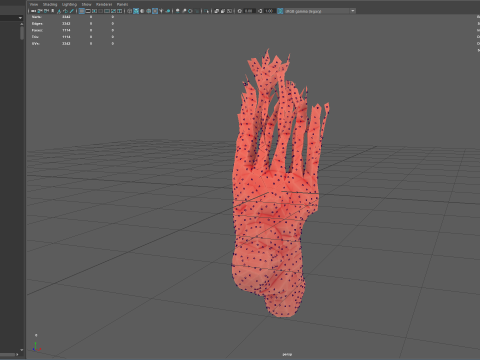This screenshot has height=360, width=480.
Task: Select the Grease Pencil tool icon
Action: [x=72, y=11]
